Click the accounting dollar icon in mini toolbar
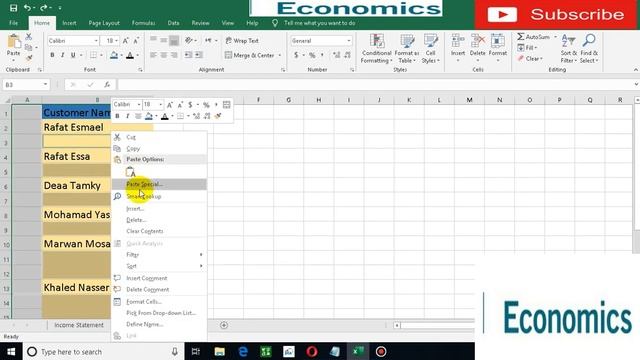The image size is (640, 360). click(x=190, y=105)
